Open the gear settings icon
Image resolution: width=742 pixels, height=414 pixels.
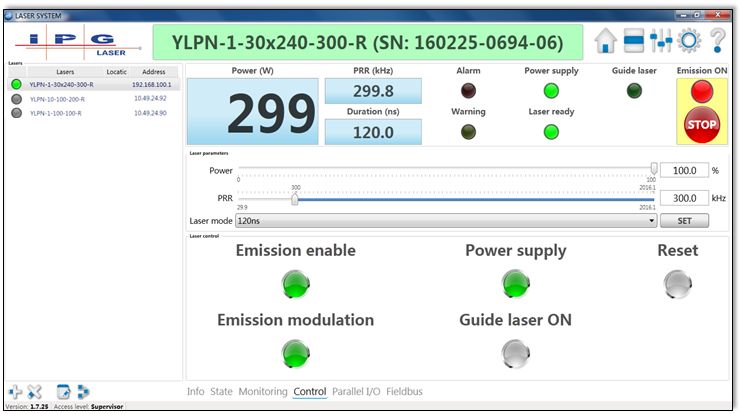[x=689, y=41]
